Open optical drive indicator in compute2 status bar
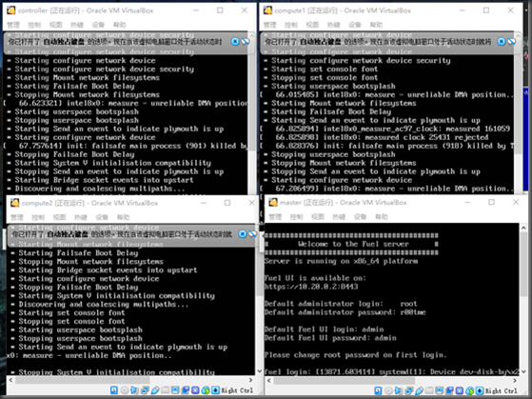This screenshot has width=532, height=399. (x=125, y=390)
